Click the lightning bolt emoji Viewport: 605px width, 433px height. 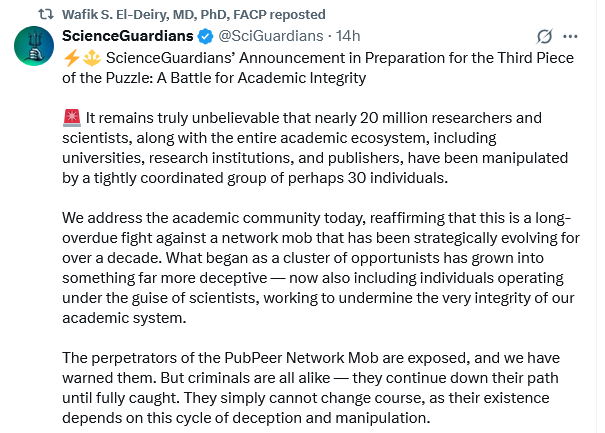tap(69, 57)
